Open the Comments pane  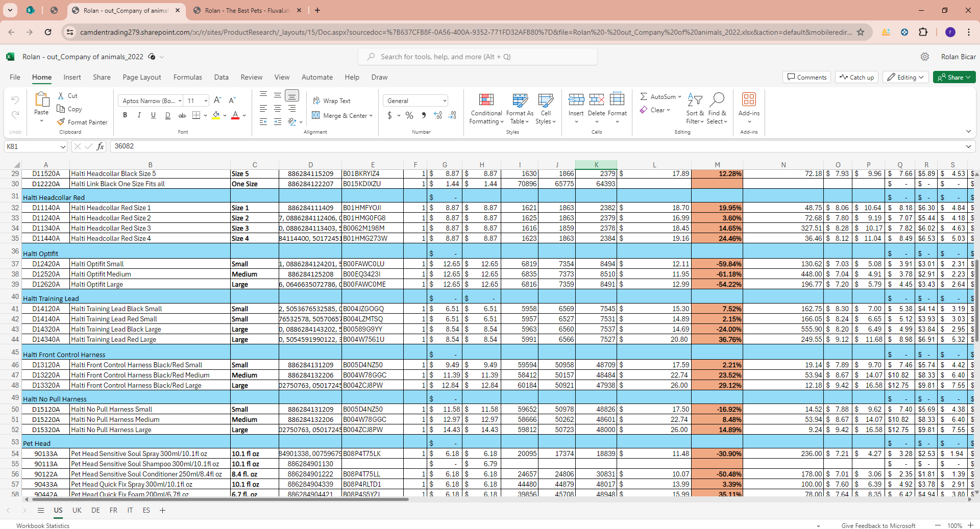806,77
